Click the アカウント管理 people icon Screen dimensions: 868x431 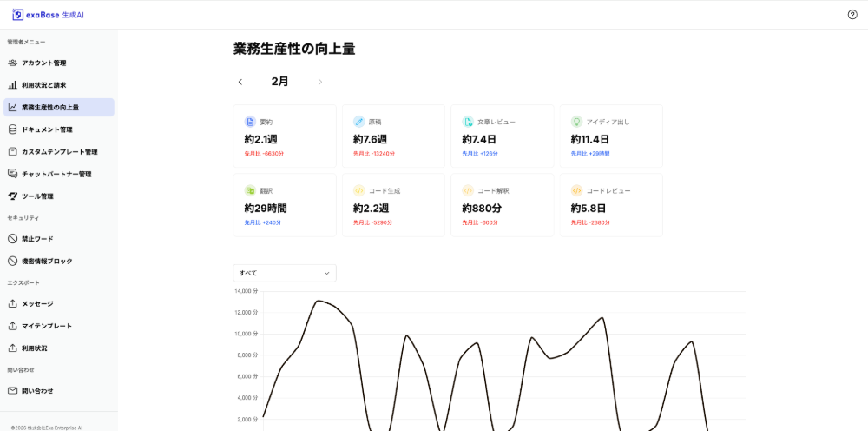click(x=13, y=63)
